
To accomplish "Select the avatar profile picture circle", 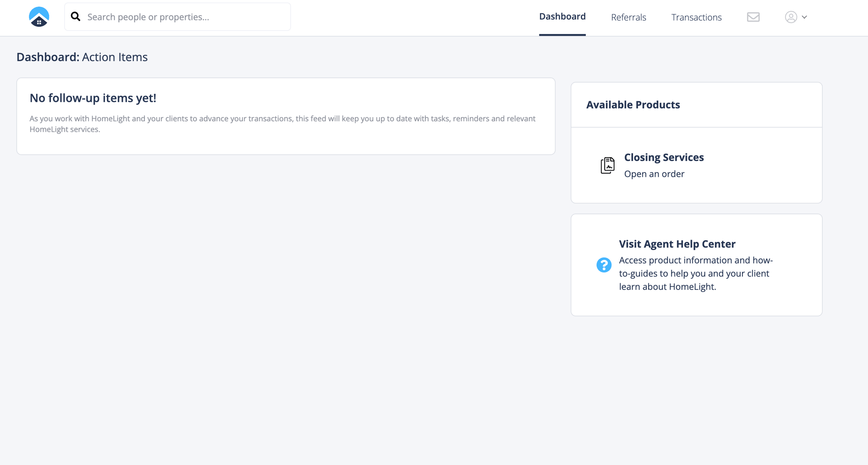I will click(x=791, y=17).
